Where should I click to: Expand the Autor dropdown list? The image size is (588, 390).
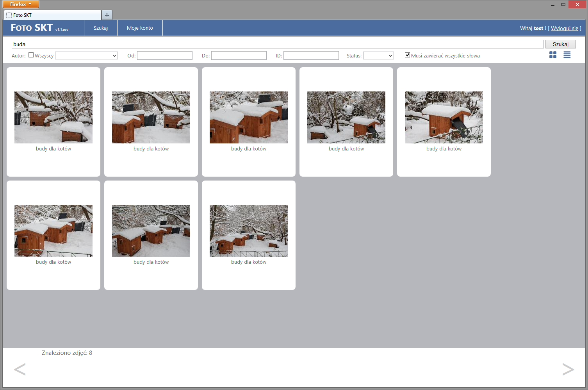pos(86,56)
